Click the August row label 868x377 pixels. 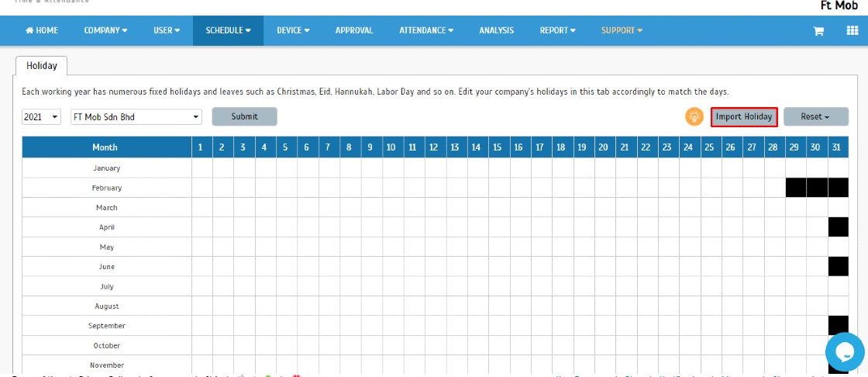tap(107, 306)
